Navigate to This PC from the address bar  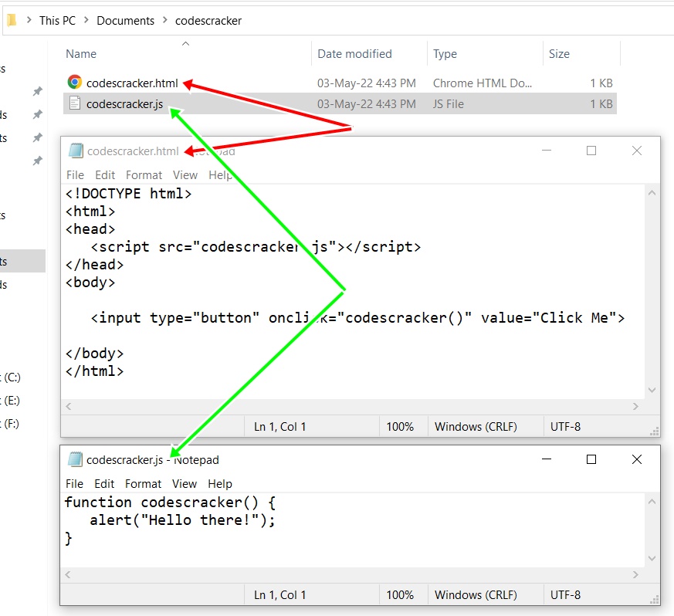pos(57,20)
